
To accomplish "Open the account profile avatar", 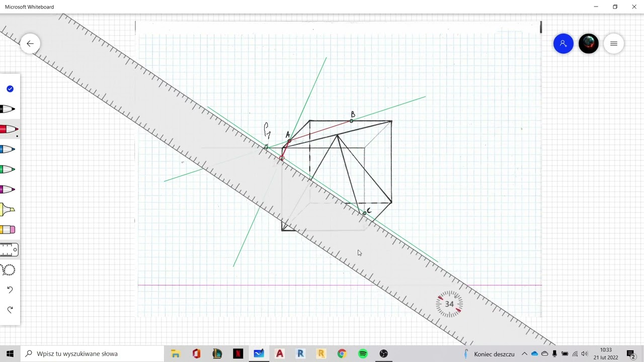I will 589,44.
